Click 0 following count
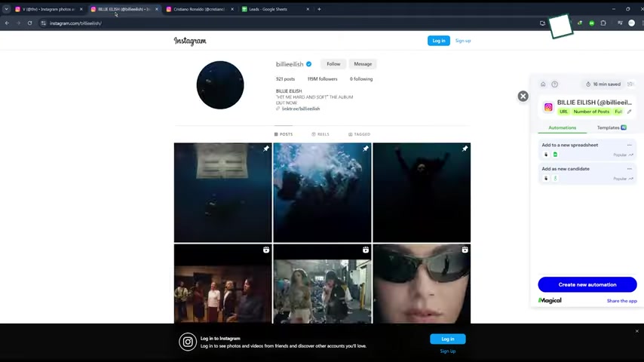644x362 pixels. click(361, 79)
